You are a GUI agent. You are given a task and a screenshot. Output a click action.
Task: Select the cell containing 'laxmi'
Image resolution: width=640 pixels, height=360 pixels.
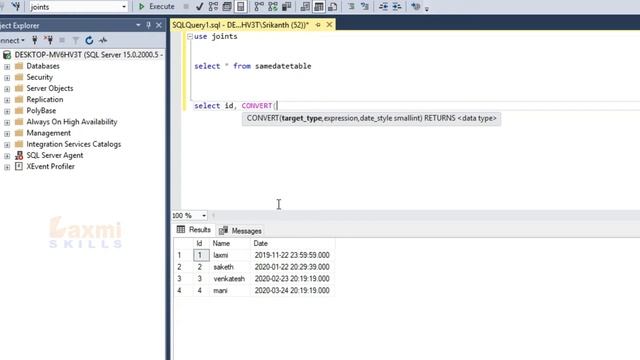pyautogui.click(x=230, y=255)
